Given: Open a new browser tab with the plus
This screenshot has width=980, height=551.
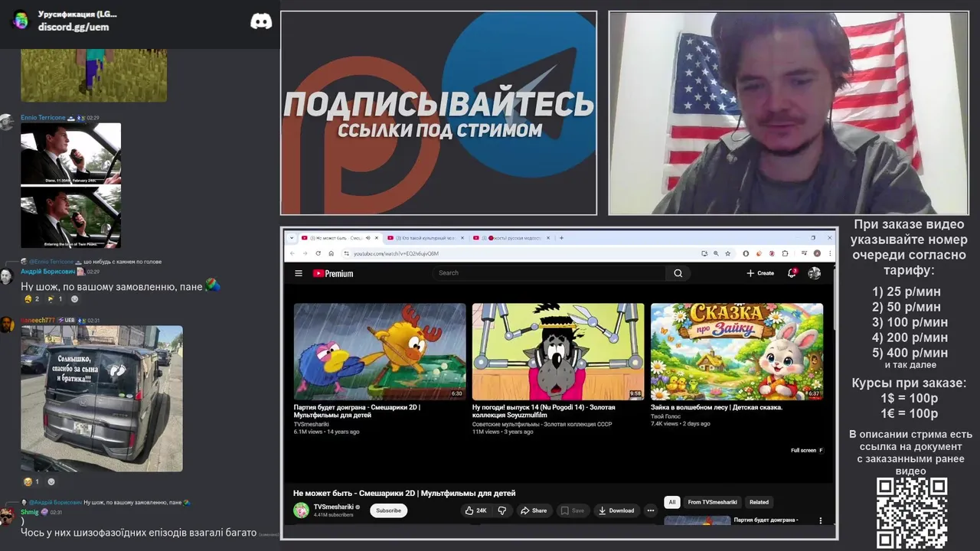Looking at the screenshot, I should pos(561,238).
